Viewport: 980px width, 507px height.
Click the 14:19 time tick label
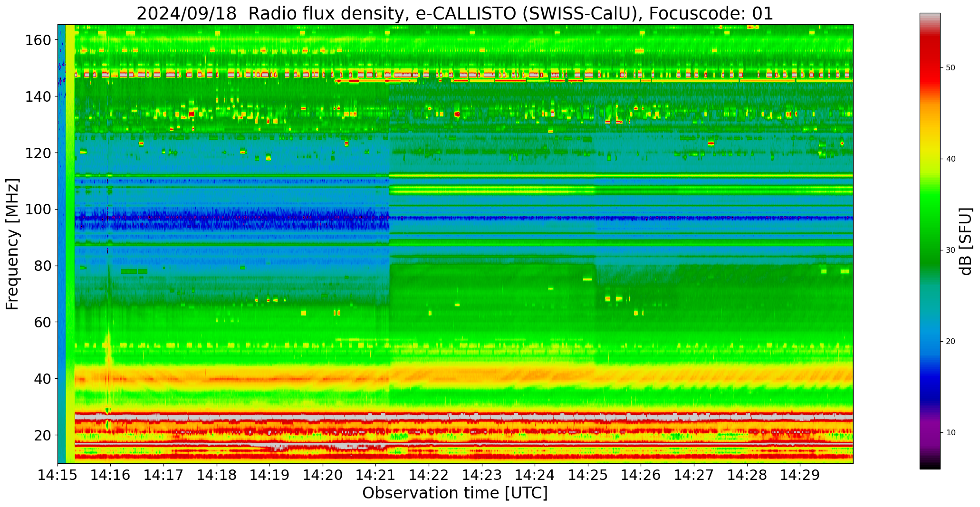click(270, 475)
